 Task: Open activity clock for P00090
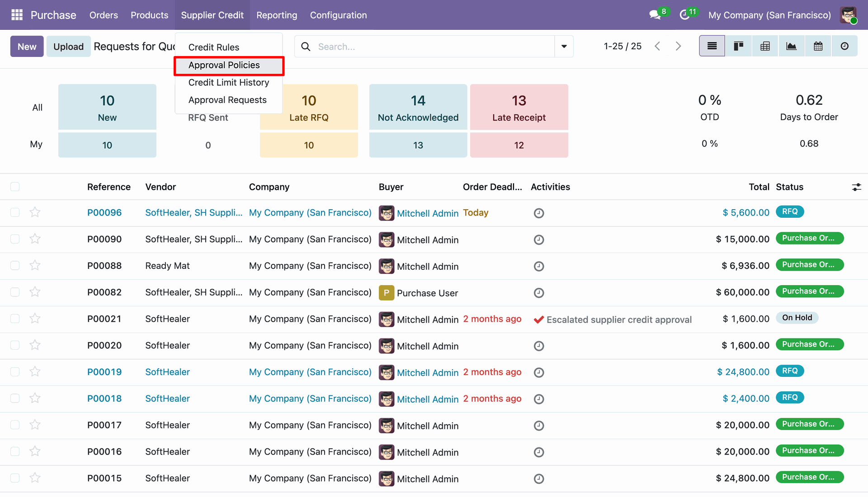point(539,239)
